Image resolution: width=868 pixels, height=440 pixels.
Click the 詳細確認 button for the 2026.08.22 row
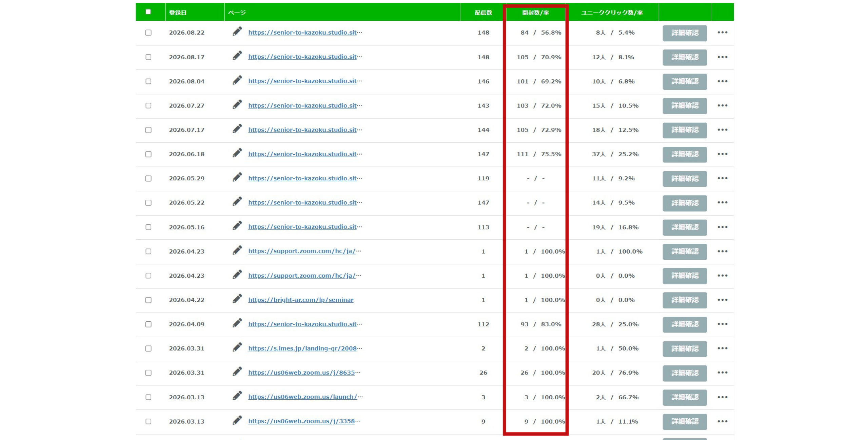(685, 33)
